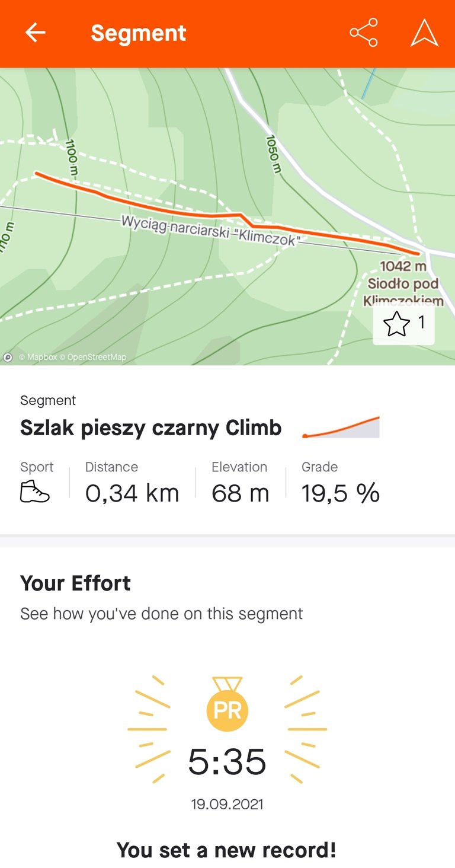This screenshot has width=455, height=868.
Task: Tap the 'Your Effort' section heading
Action: pyautogui.click(x=75, y=583)
